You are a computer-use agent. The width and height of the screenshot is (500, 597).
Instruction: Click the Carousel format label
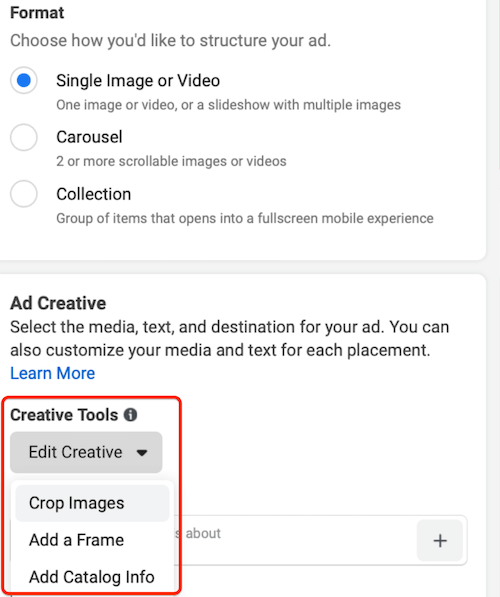tap(89, 137)
